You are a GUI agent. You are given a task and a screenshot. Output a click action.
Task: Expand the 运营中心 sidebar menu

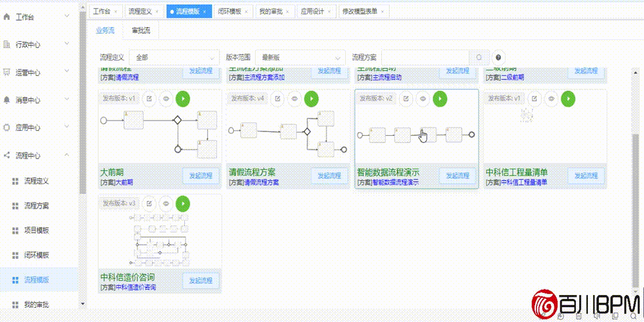coord(68,72)
